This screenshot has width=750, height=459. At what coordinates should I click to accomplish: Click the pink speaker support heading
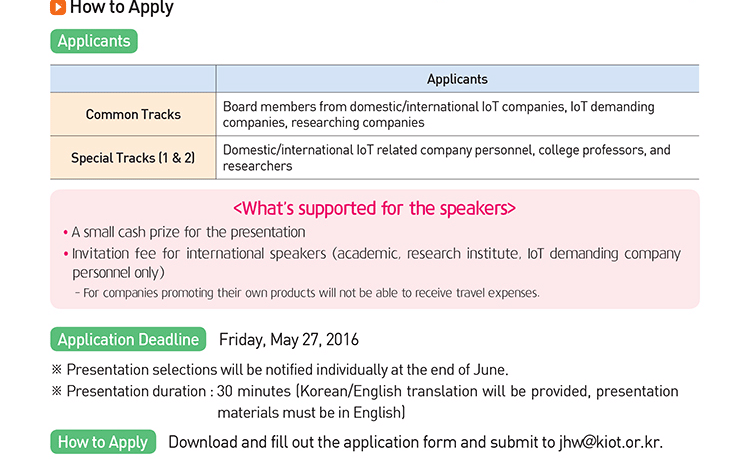[375, 208]
